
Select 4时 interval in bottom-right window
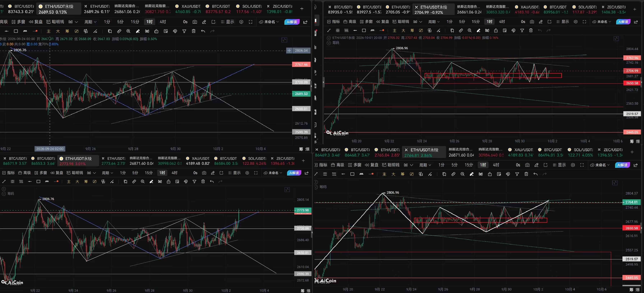click(x=496, y=165)
